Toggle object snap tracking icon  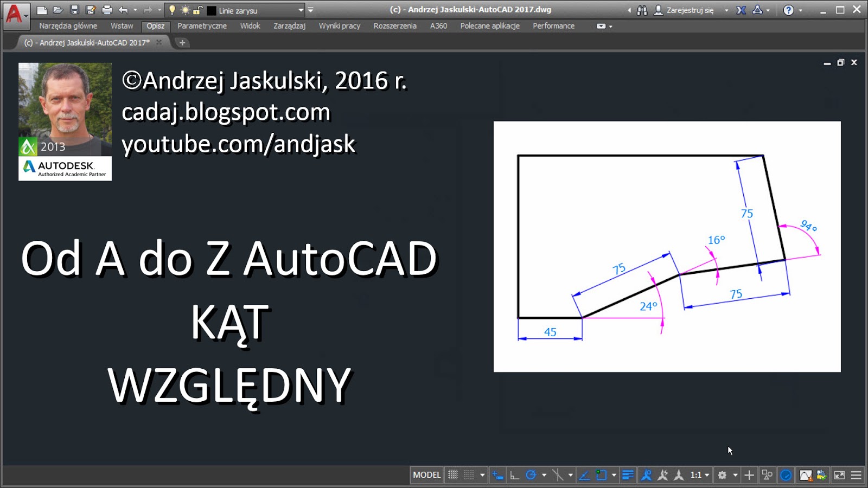[x=584, y=475]
